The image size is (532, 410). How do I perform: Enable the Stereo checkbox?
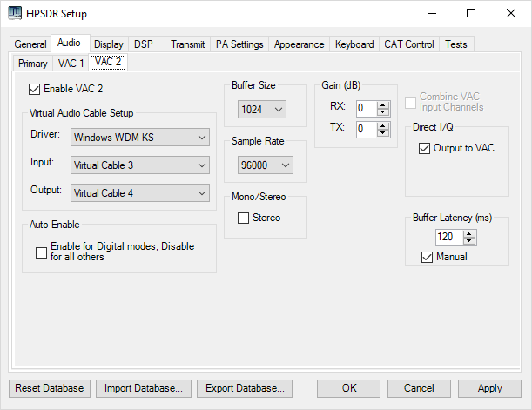pos(243,218)
